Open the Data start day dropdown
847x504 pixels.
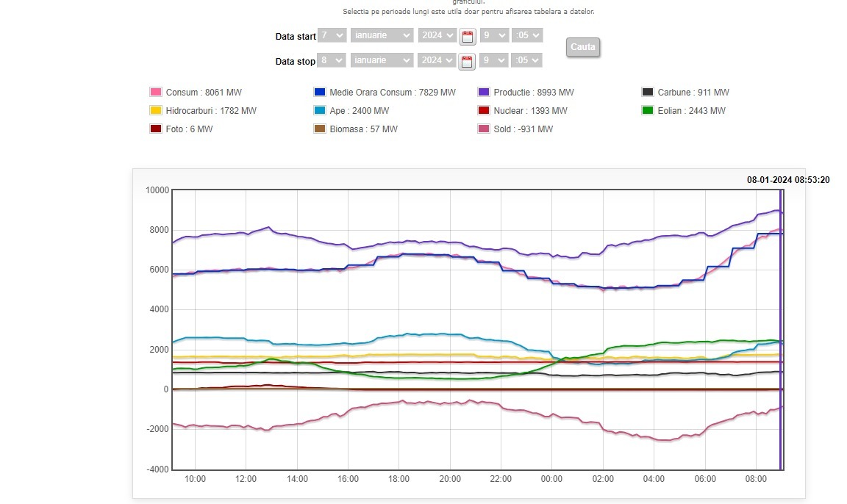click(332, 35)
